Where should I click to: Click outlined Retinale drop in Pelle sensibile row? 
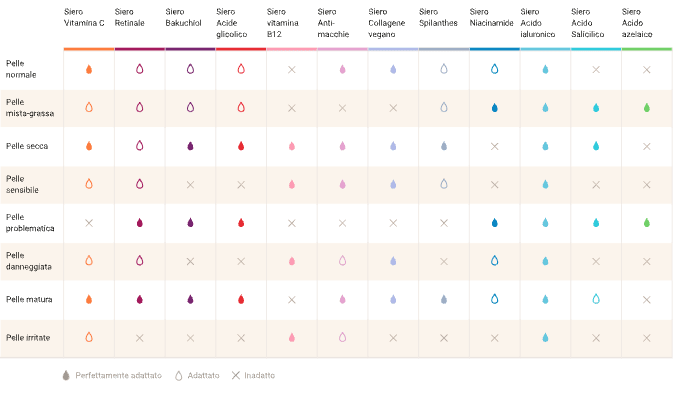[x=140, y=184]
